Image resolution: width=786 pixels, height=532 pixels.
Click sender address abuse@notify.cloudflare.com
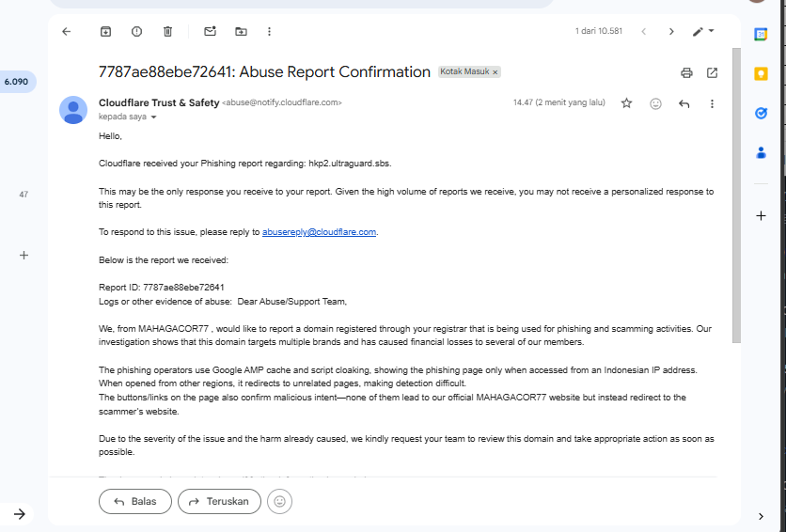(282, 102)
